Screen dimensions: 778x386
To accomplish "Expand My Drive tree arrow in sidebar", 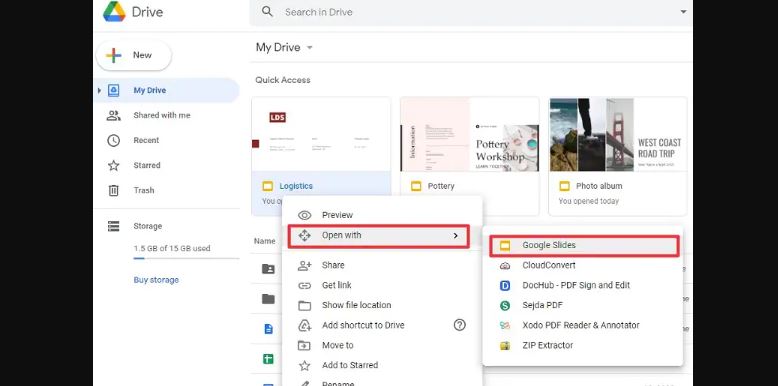I will pyautogui.click(x=99, y=90).
